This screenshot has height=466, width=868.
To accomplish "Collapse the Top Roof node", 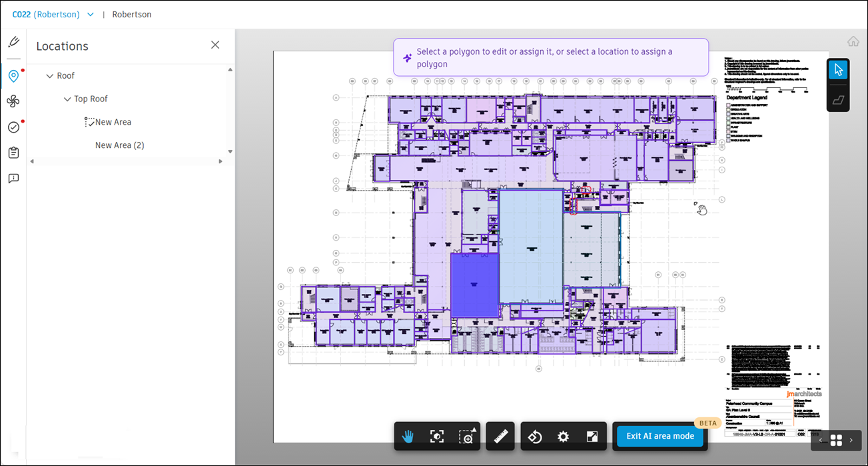I will tap(67, 99).
